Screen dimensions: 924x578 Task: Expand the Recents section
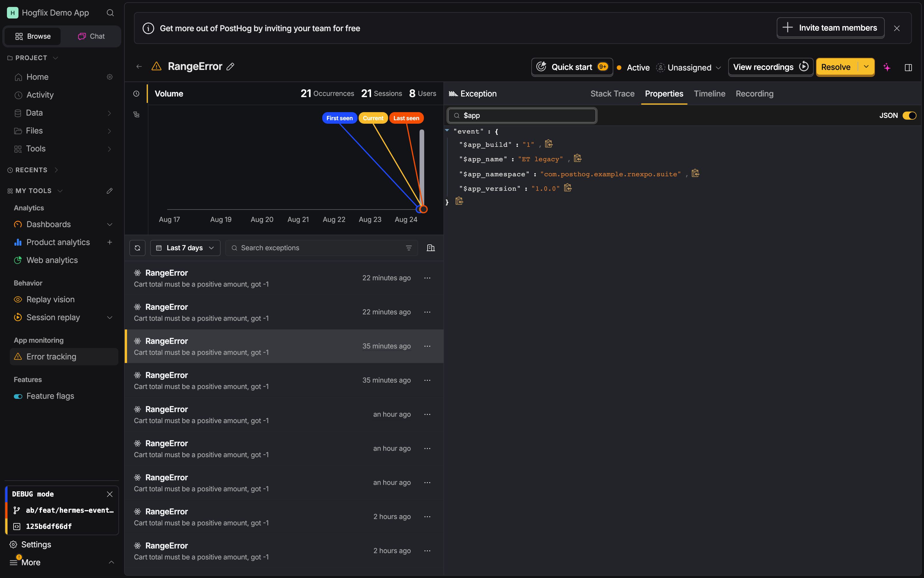pyautogui.click(x=33, y=170)
